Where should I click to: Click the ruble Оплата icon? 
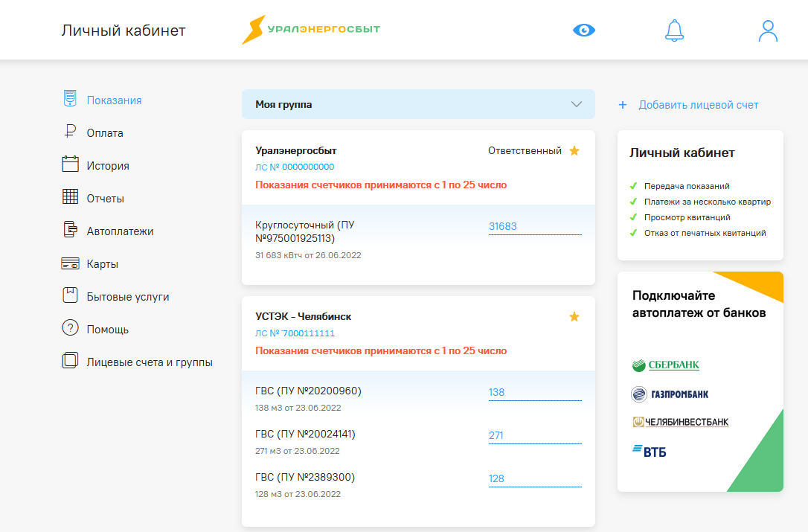click(x=70, y=132)
